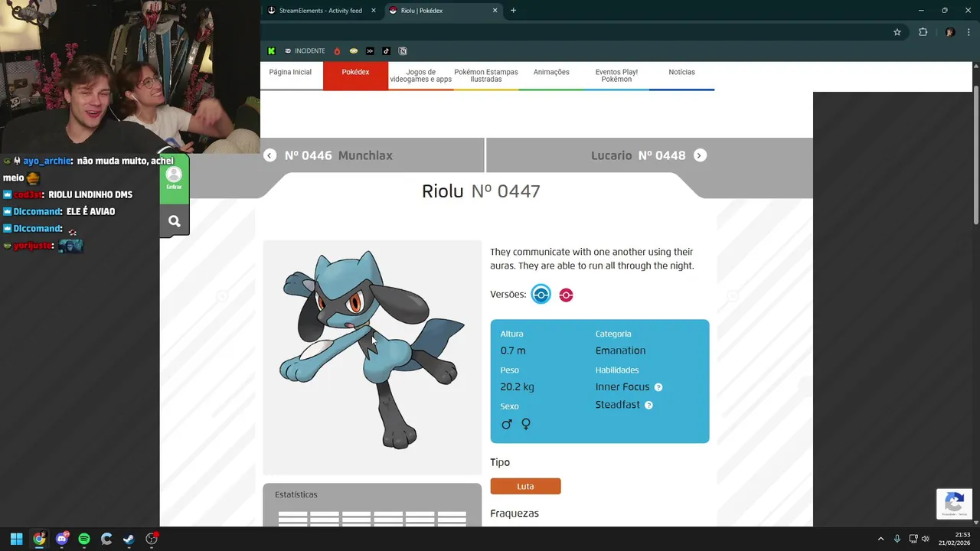The image size is (980, 551).
Task: Open Chrome from the taskbar
Action: point(39,539)
